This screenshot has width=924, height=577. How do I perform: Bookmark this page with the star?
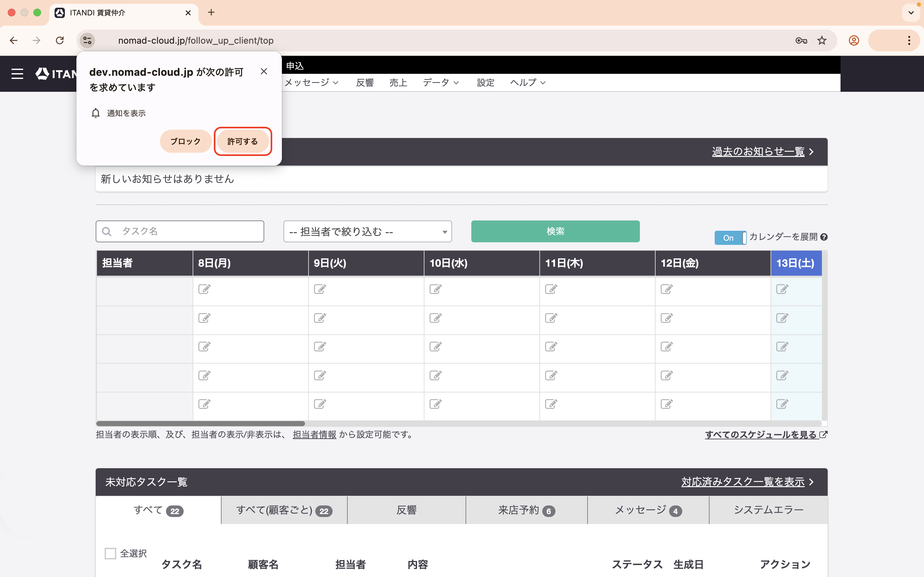coord(822,40)
